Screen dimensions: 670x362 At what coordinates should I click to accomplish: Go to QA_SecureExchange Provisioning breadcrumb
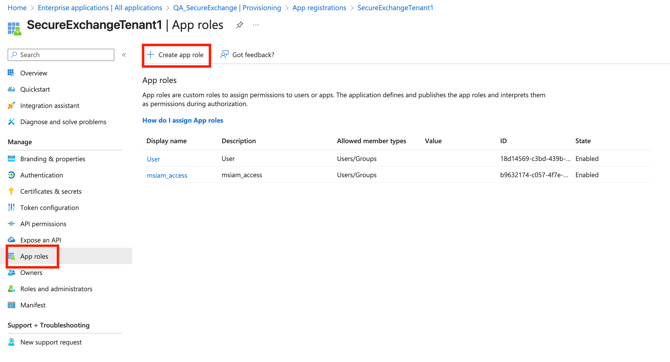(x=227, y=8)
